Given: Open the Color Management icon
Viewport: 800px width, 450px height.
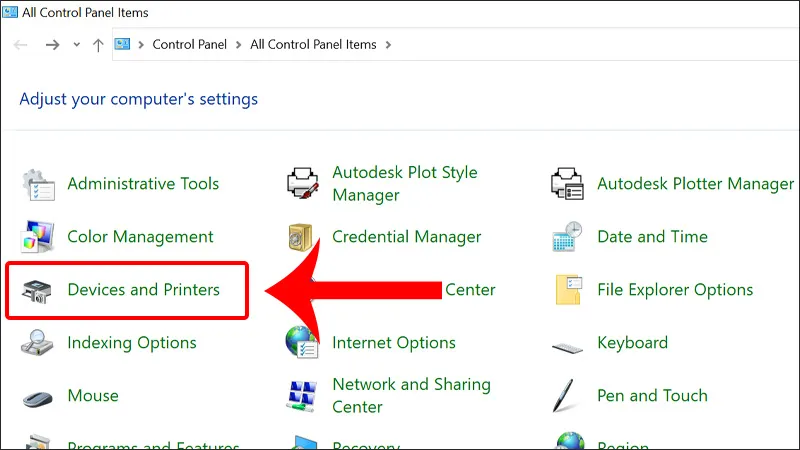Looking at the screenshot, I should pos(38,238).
